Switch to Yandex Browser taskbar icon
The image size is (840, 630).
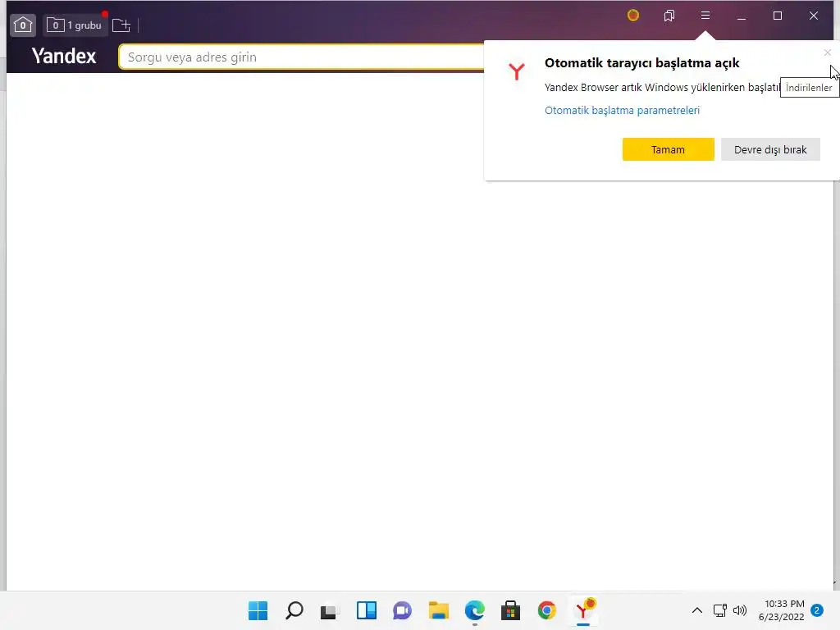(583, 610)
